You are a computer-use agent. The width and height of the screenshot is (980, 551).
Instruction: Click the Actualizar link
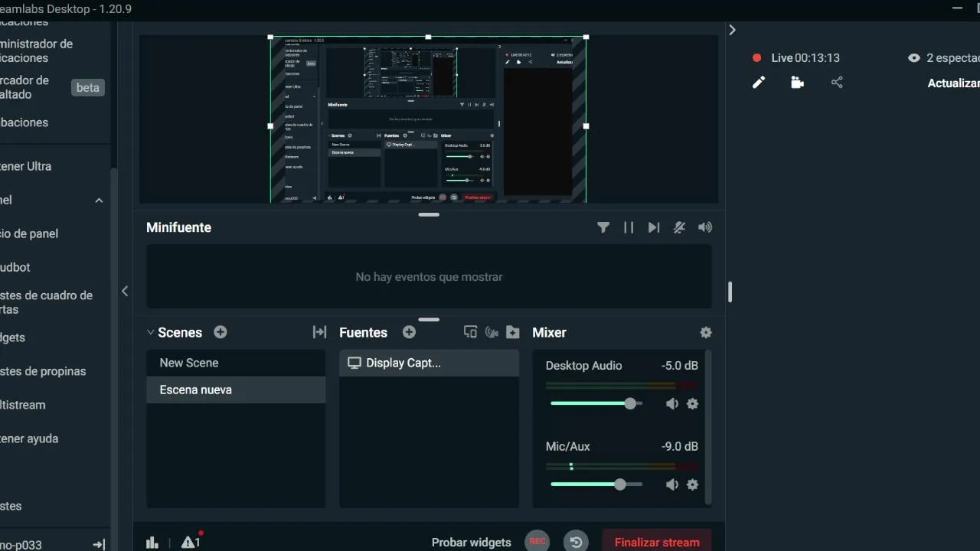pos(953,83)
